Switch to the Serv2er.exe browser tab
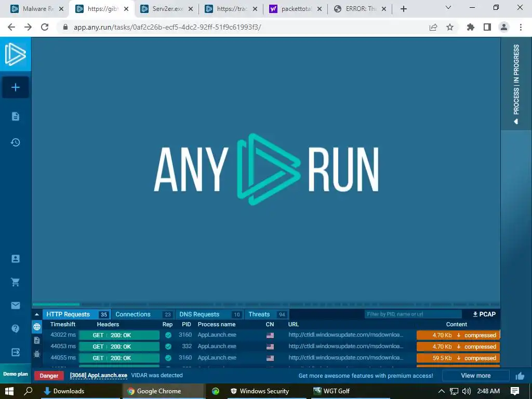The image size is (532, 399). 166,9
